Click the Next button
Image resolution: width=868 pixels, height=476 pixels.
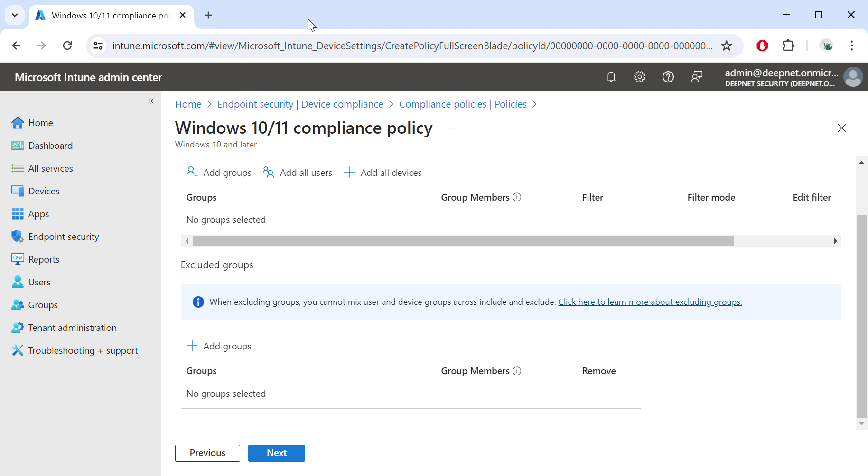coord(276,453)
